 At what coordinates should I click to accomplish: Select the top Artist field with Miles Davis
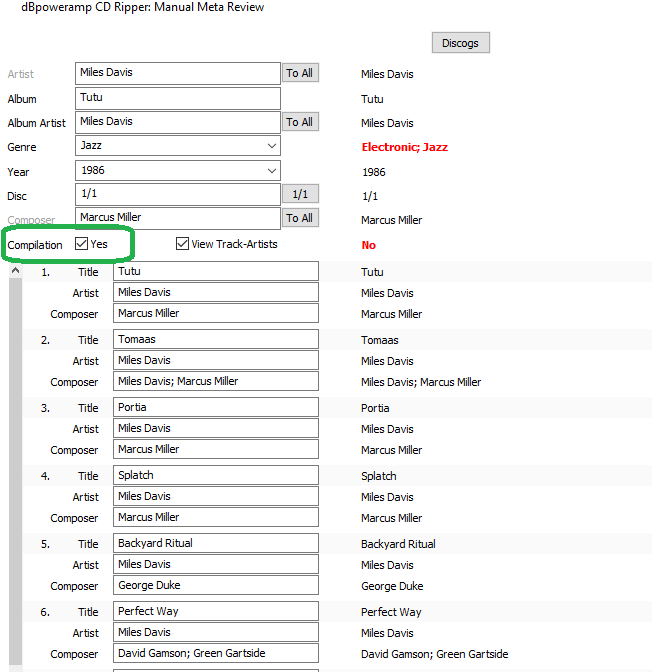(x=177, y=73)
